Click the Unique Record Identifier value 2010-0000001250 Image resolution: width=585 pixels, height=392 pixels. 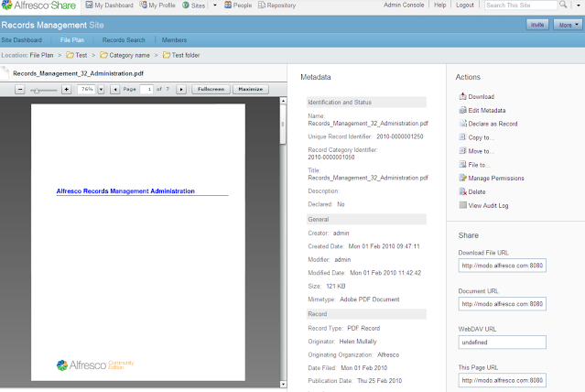[x=399, y=136]
